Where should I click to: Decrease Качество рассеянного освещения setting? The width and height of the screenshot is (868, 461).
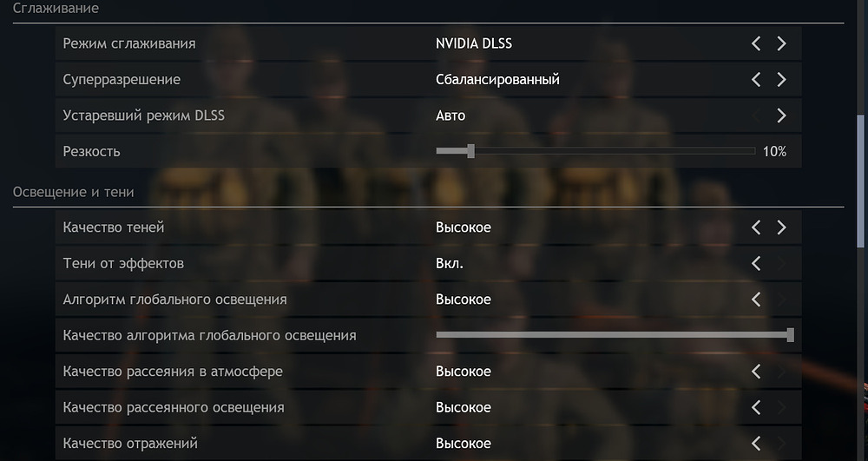pyautogui.click(x=756, y=407)
